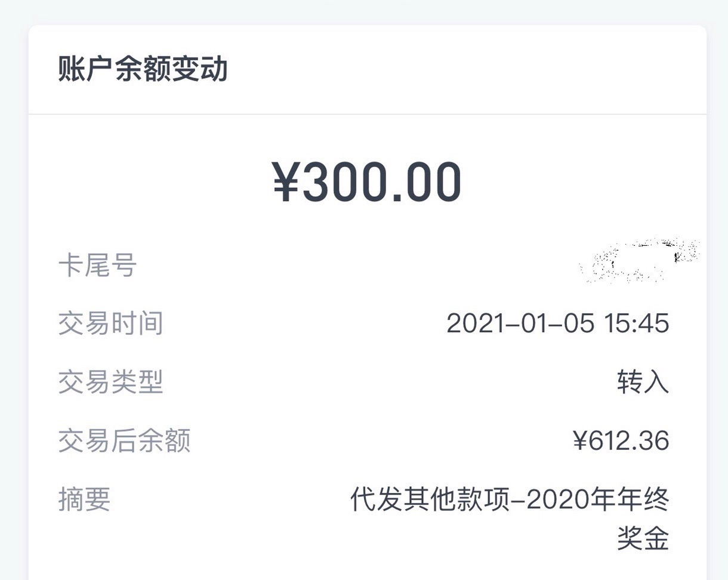Click the 卡尾号 label

97,265
